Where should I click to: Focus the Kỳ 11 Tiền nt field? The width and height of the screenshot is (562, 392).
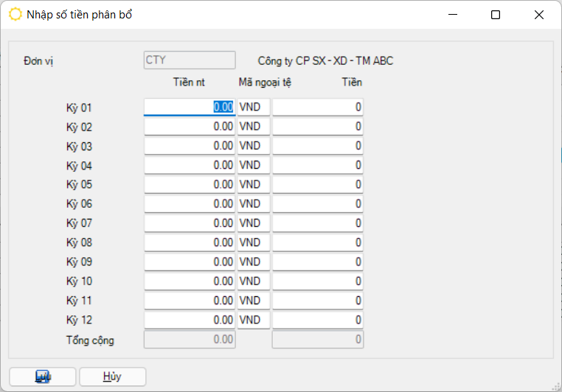tap(190, 301)
